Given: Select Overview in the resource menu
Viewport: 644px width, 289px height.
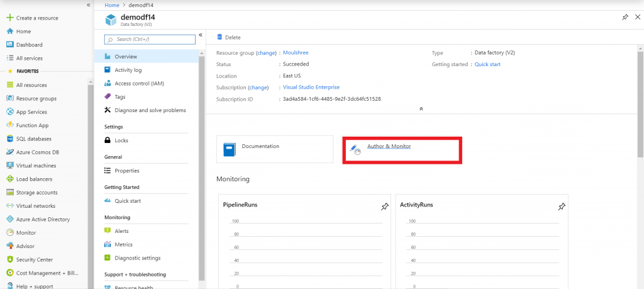Looking at the screenshot, I should [146, 56].
